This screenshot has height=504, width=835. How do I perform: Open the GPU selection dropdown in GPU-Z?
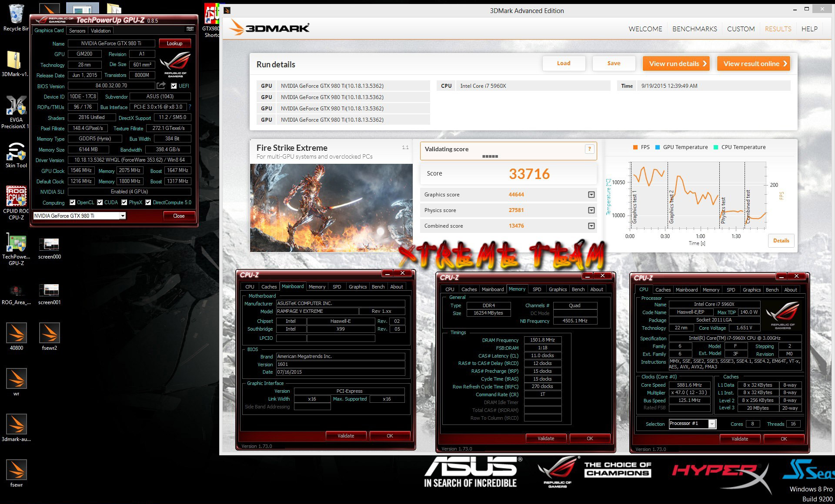(x=123, y=216)
